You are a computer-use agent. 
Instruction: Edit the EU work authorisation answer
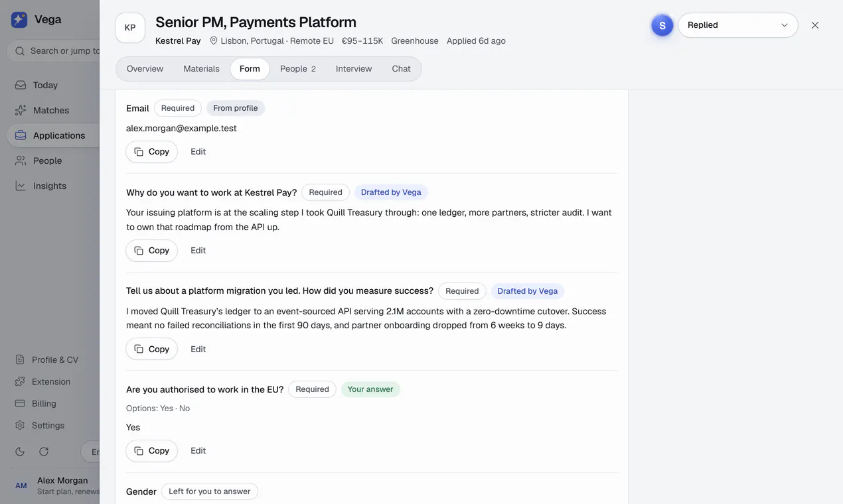click(198, 451)
